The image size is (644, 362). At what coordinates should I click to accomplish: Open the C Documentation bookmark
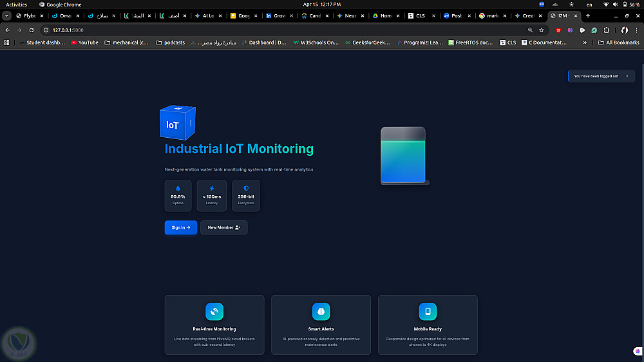click(x=545, y=43)
